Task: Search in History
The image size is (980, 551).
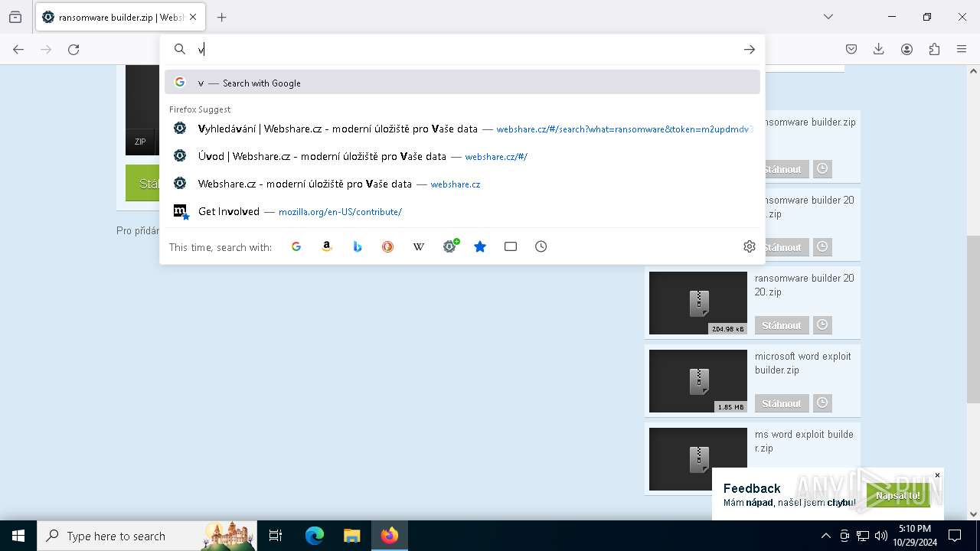Action: (x=541, y=246)
